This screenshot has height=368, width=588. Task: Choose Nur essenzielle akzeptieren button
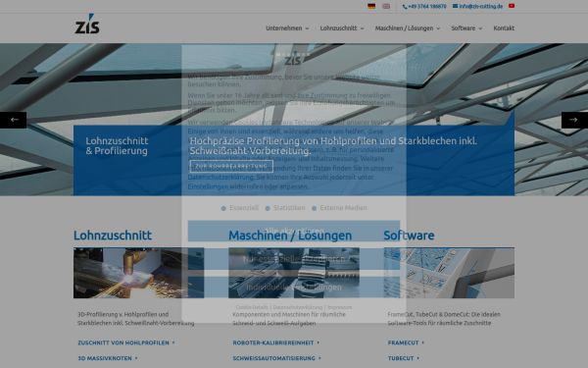[x=294, y=259]
